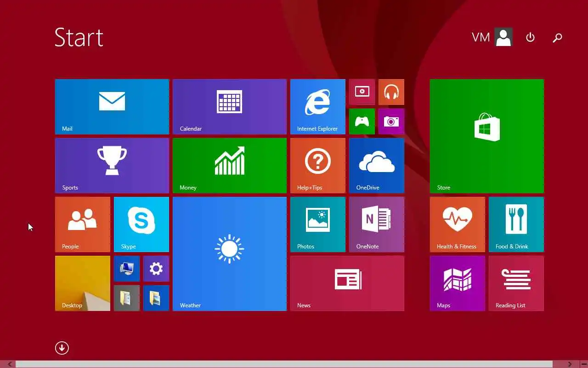This screenshot has height=368, width=588.
Task: Launch the Food & Drink tile
Action: [x=516, y=224]
